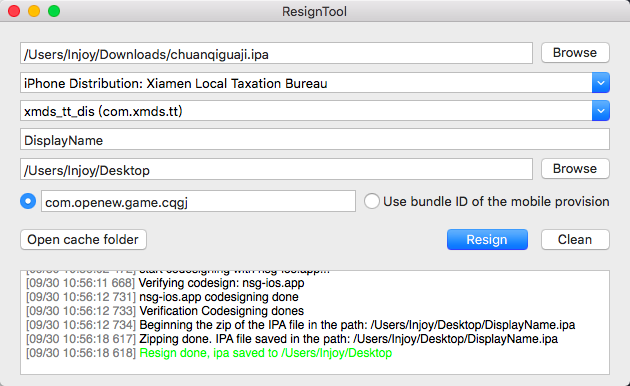Select the custom bundle ID radio button
This screenshot has width=630, height=386.
(x=28, y=201)
